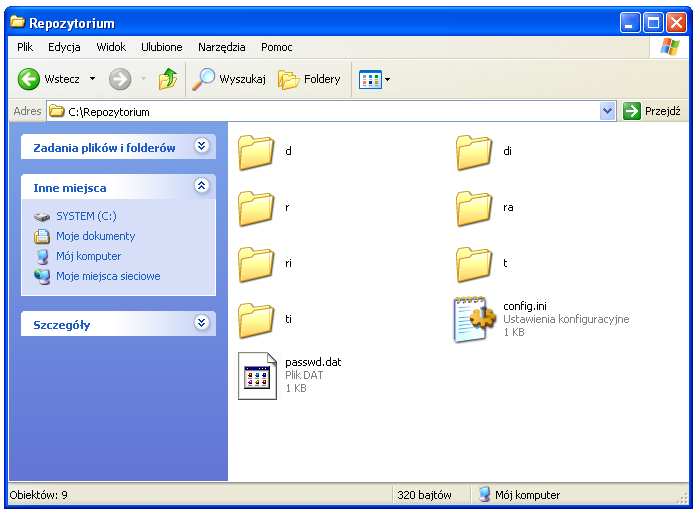The image size is (700, 515).
Task: Click the Windows flag logo
Action: 670,47
